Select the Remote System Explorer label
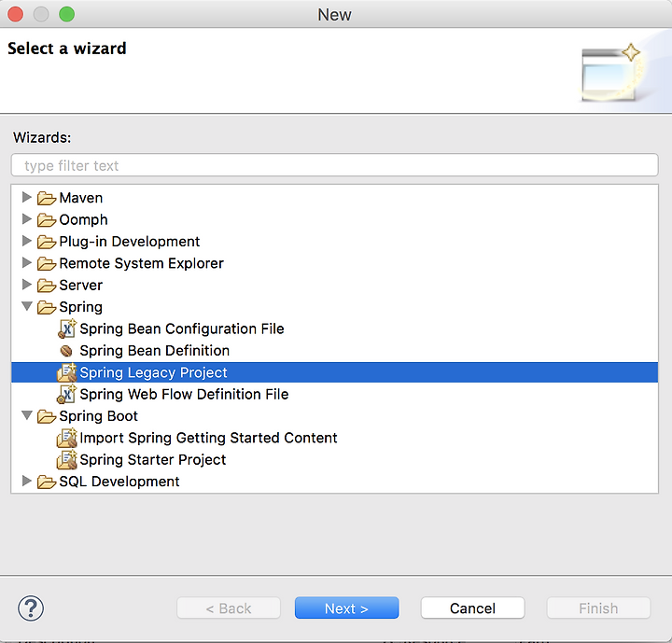672x643 pixels. [142, 263]
